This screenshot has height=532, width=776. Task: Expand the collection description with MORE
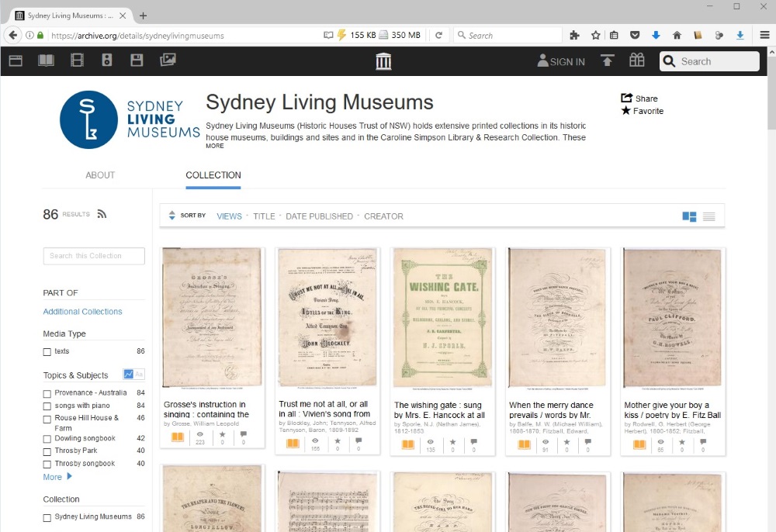pyautogui.click(x=214, y=146)
